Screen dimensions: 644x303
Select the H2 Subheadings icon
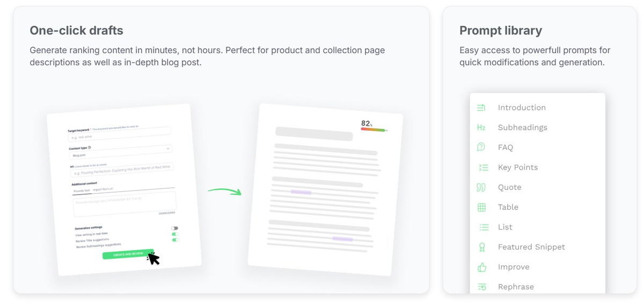(481, 128)
